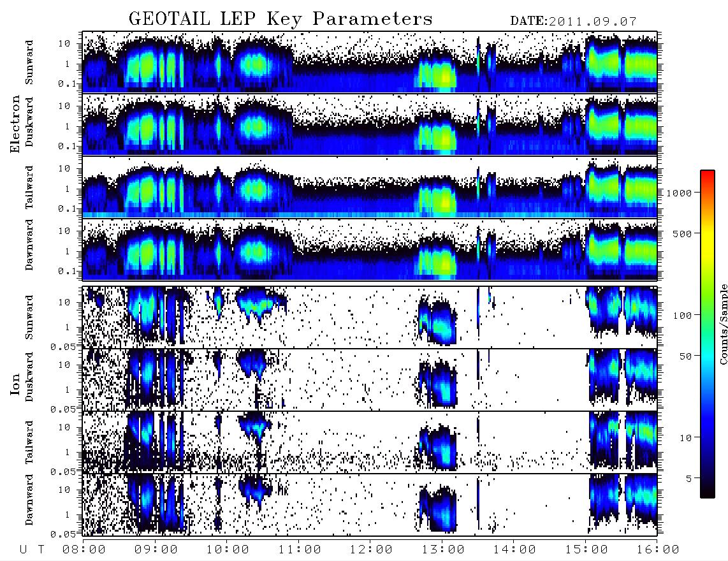728x561 pixels.
Task: Click the Ion Duskward spectrogram panel
Action: (370, 379)
